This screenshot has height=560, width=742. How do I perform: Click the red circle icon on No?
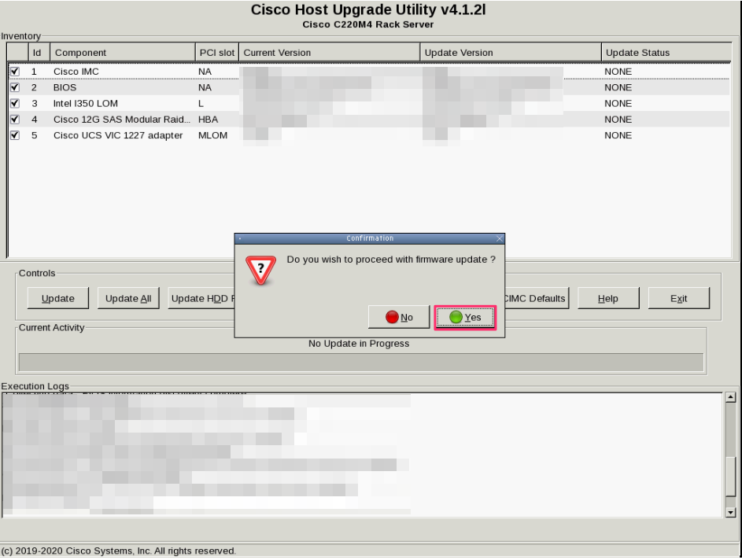click(x=392, y=318)
